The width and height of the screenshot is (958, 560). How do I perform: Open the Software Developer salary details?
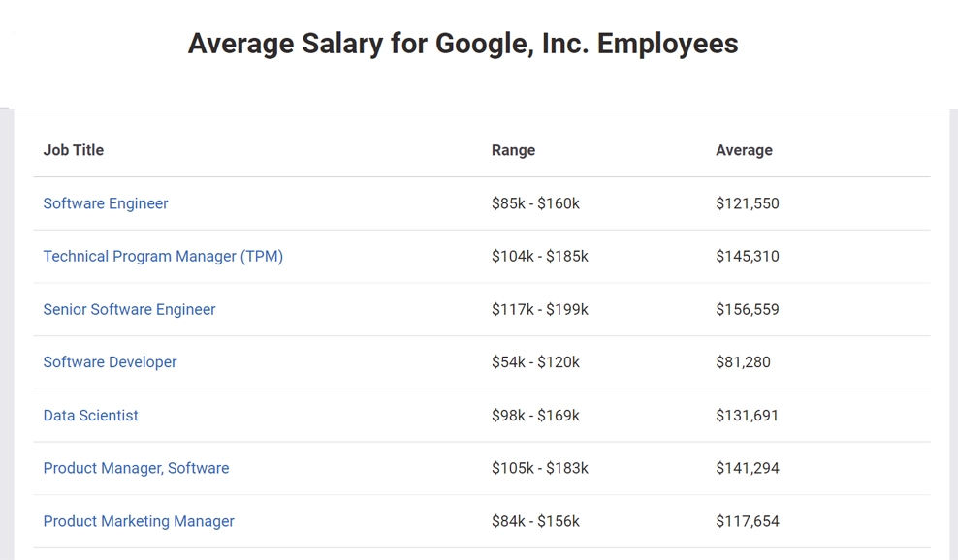coord(110,361)
